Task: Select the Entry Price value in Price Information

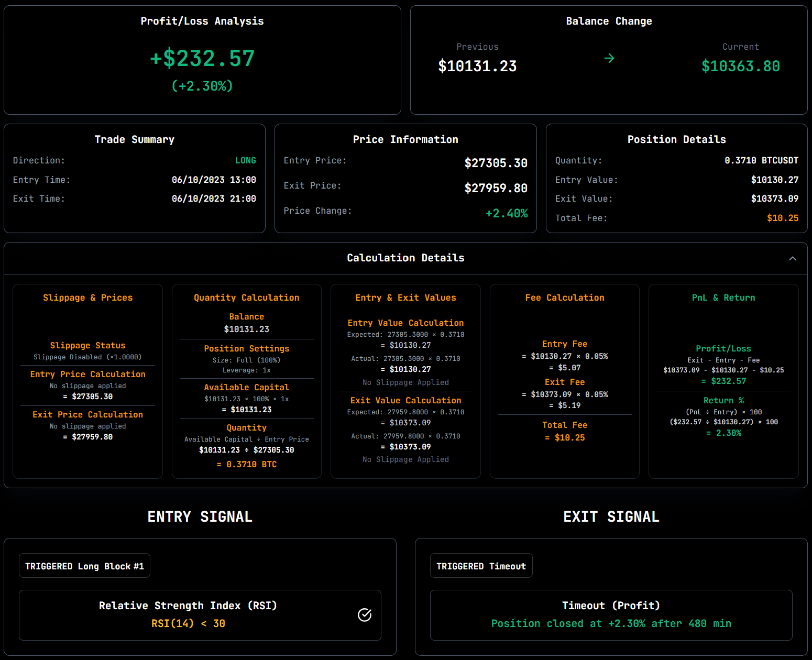Action: [x=496, y=163]
